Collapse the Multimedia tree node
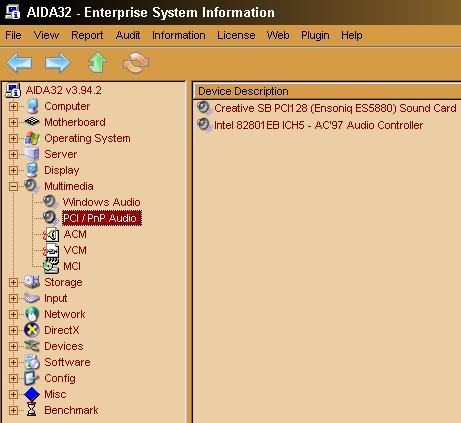The image size is (461, 423). coord(13,186)
